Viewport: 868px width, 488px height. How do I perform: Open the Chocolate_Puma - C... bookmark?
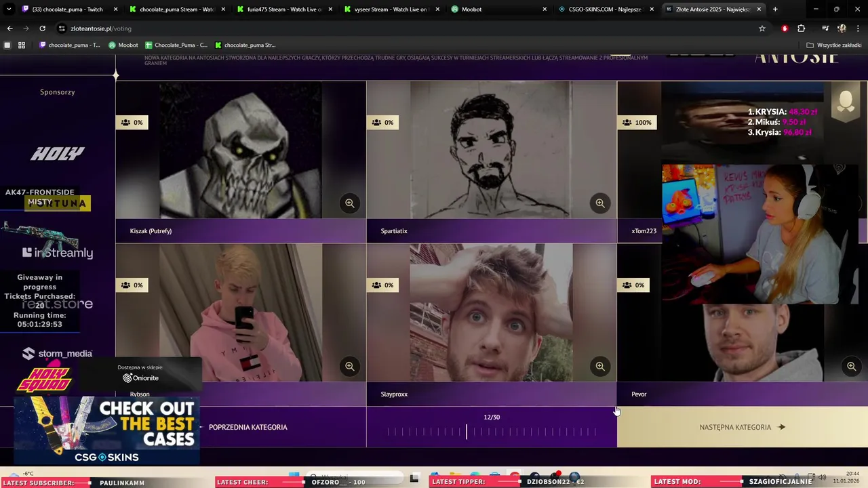(x=176, y=45)
